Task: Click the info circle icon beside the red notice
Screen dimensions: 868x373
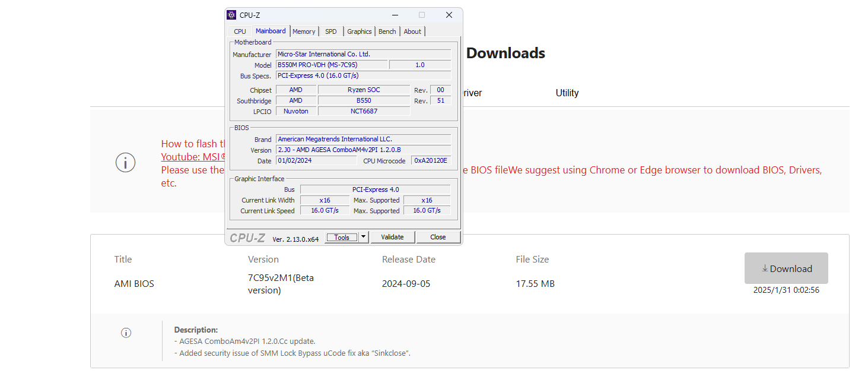Action: [125, 162]
